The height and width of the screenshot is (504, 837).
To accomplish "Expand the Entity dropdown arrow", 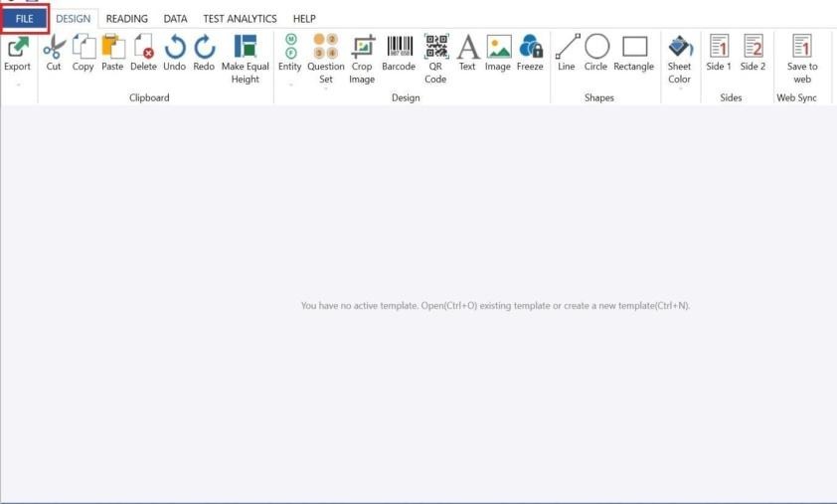I will [x=291, y=84].
